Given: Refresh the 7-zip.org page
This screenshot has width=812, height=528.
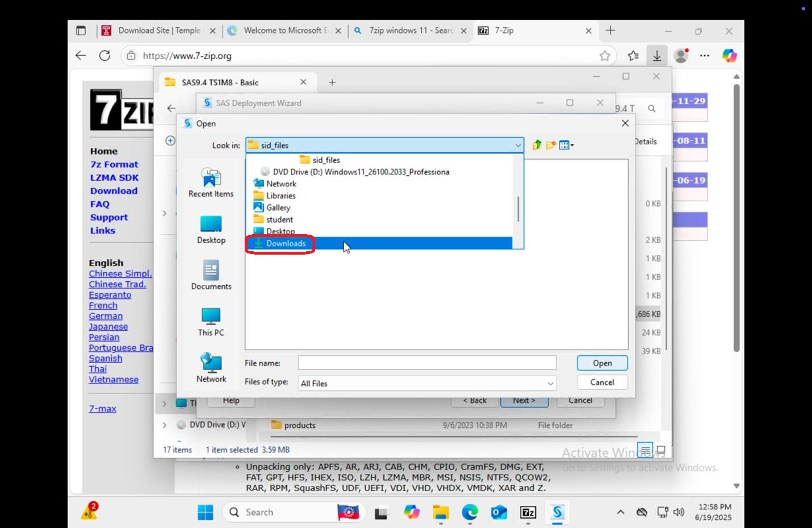Looking at the screenshot, I should pyautogui.click(x=104, y=56).
